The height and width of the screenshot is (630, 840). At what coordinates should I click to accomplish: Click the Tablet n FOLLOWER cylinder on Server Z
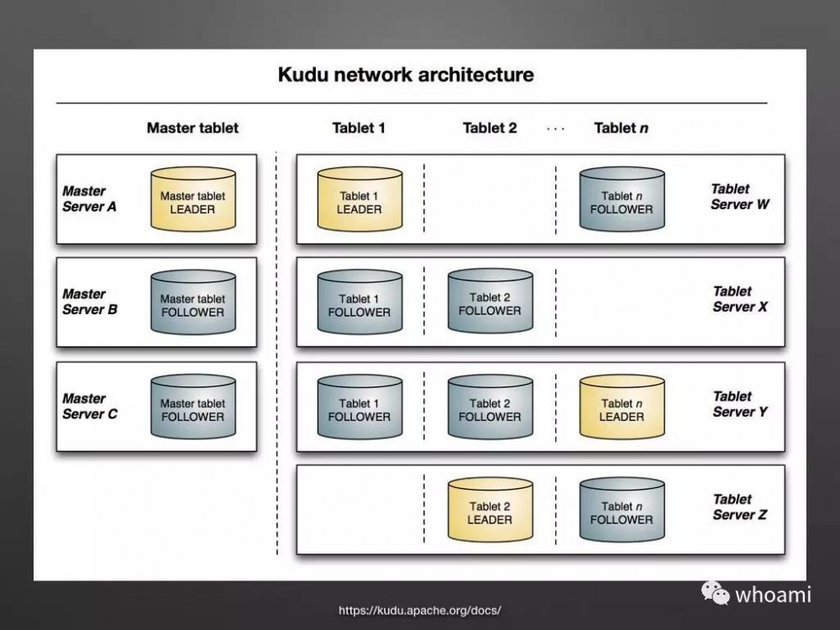tap(621, 509)
